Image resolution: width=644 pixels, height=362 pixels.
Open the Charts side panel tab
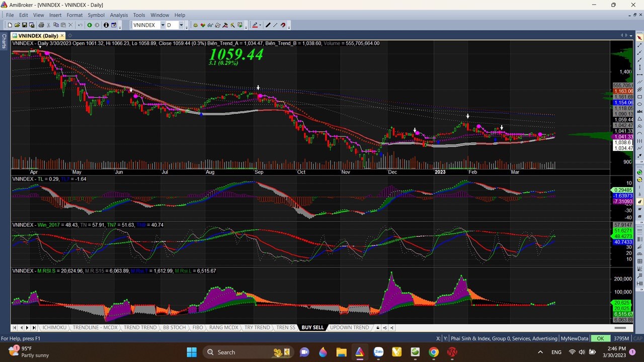(4, 41)
